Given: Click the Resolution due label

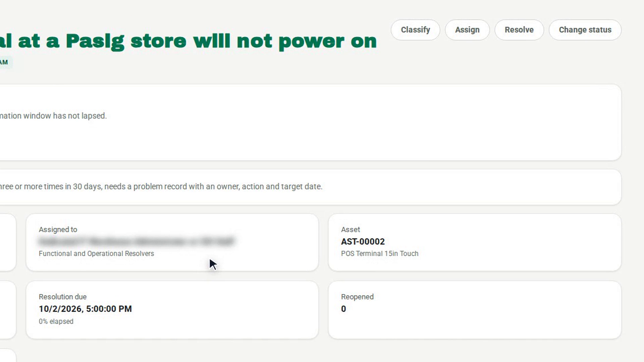Looking at the screenshot, I should [x=62, y=297].
